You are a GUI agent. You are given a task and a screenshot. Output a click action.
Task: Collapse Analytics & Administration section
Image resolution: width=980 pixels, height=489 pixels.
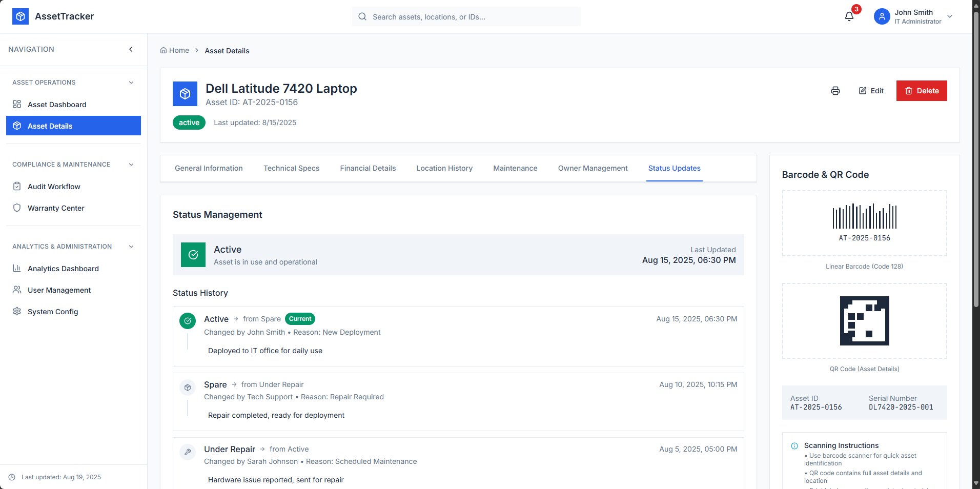(131, 247)
